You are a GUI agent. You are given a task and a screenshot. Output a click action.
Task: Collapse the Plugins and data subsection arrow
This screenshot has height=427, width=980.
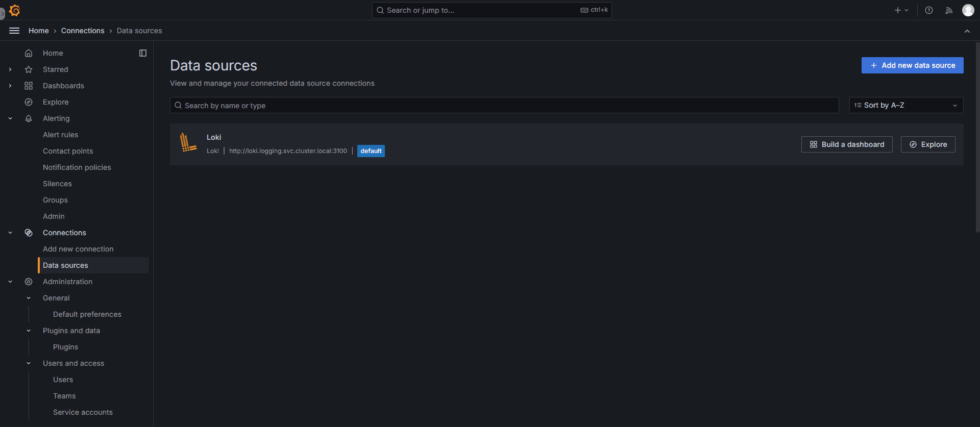tap(29, 331)
